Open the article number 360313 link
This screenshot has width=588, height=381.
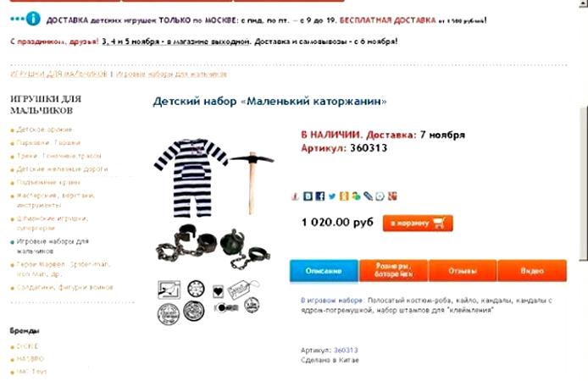346,350
